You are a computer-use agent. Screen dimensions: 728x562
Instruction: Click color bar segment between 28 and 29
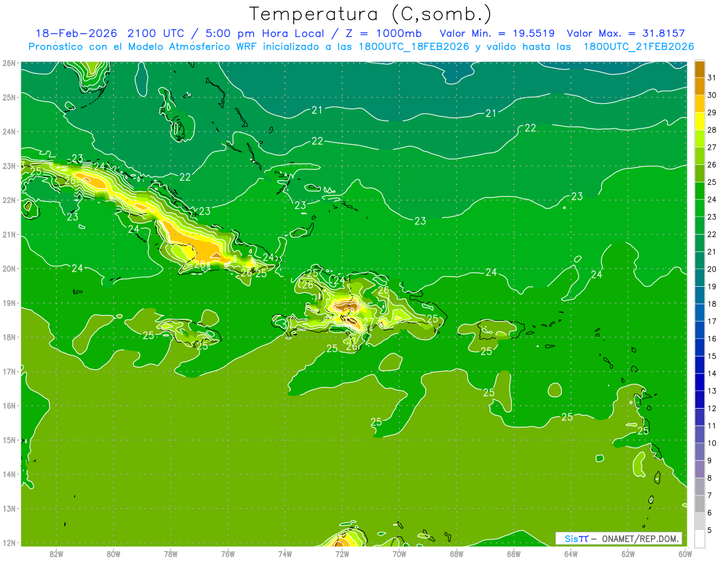(699, 121)
